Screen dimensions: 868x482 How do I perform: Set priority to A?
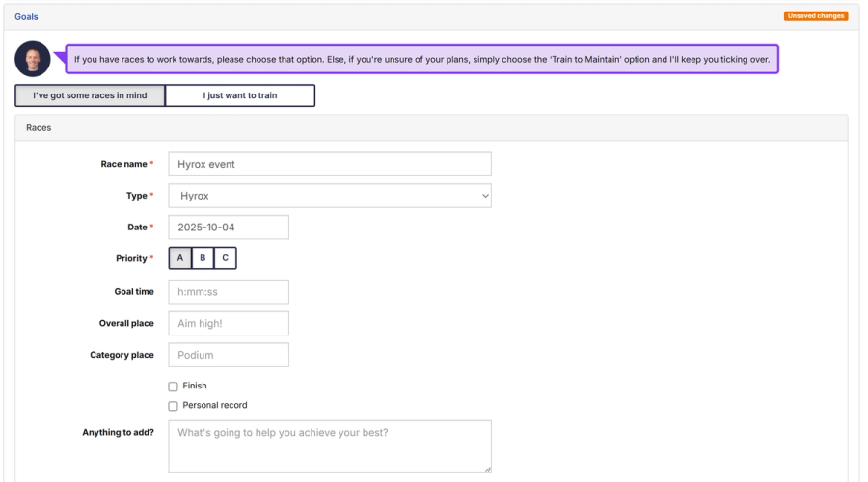(x=180, y=258)
